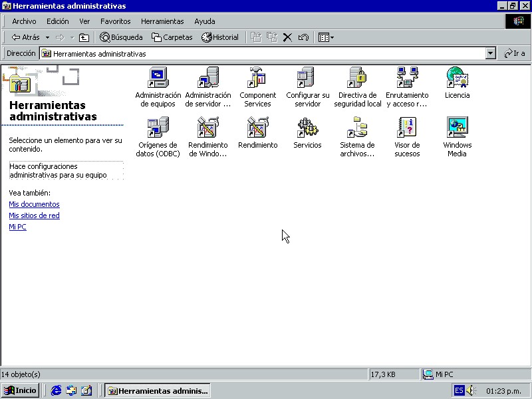Screen dimensions: 532x399
Task: Open Administración de equipos shortcut
Action: tap(158, 87)
